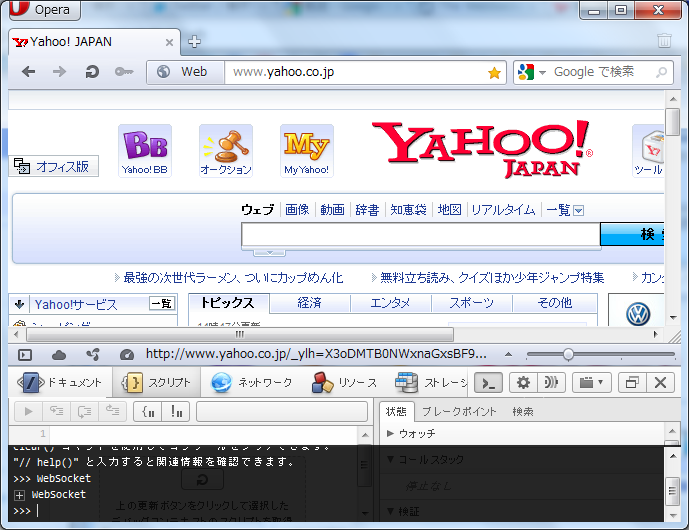Open the ネットワーク Dragonfly tab
The width and height of the screenshot is (689, 530).
252,383
